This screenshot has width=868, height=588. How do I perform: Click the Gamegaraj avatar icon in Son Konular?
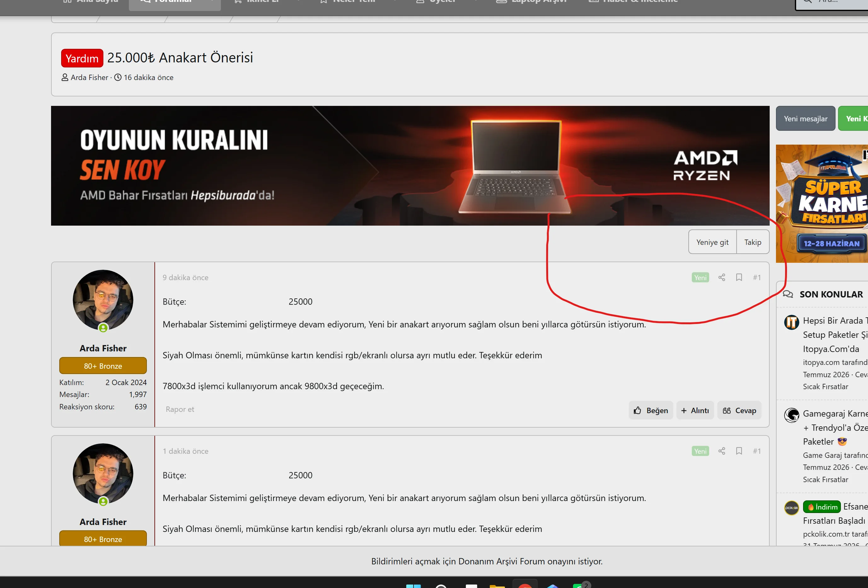[791, 415]
